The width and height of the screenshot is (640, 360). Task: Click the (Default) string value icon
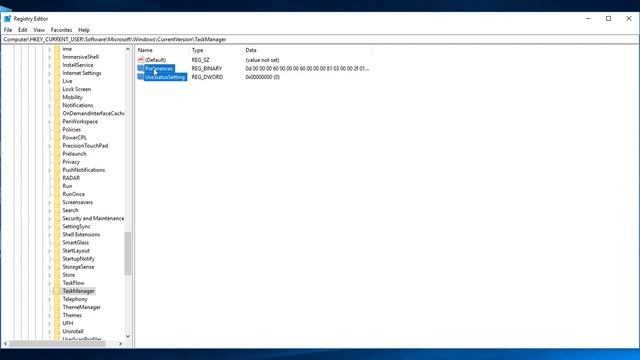(x=141, y=60)
